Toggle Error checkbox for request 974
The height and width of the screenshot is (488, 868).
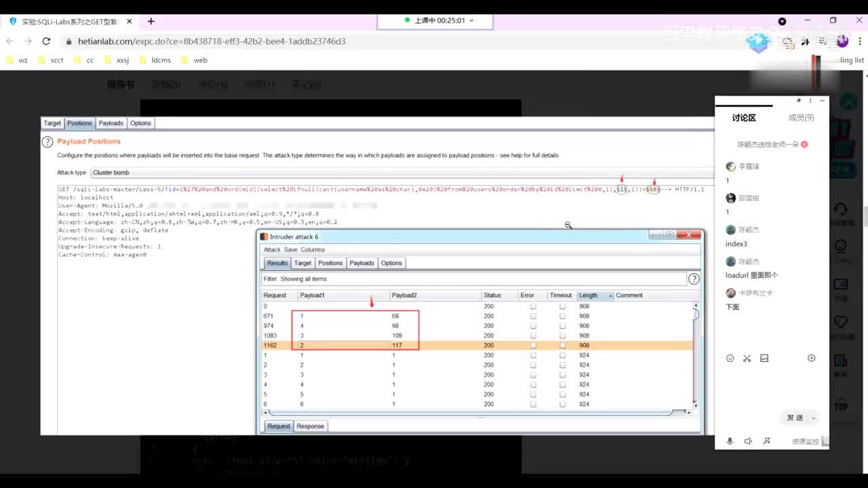click(x=533, y=326)
